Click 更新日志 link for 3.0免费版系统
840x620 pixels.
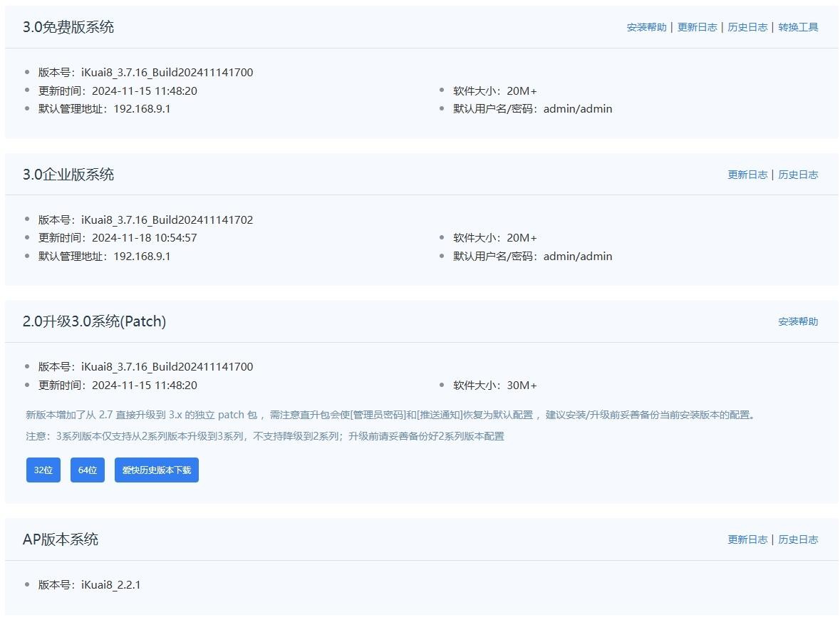[x=697, y=27]
